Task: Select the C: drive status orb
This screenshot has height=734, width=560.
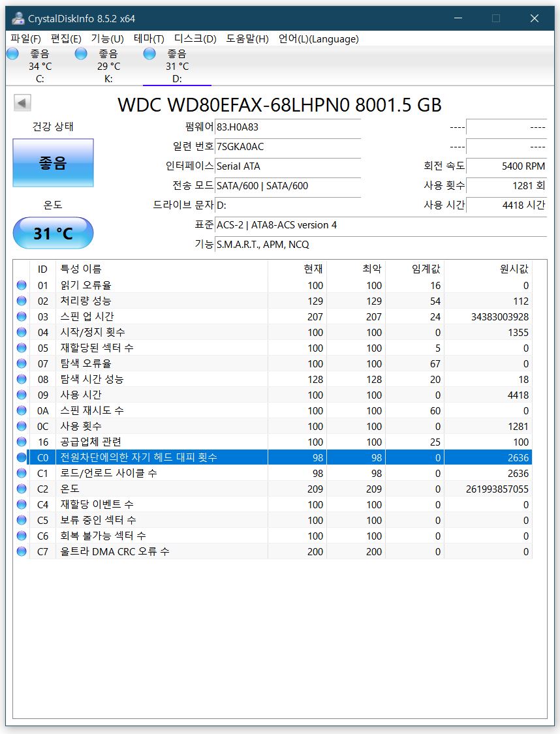Action: (13, 54)
